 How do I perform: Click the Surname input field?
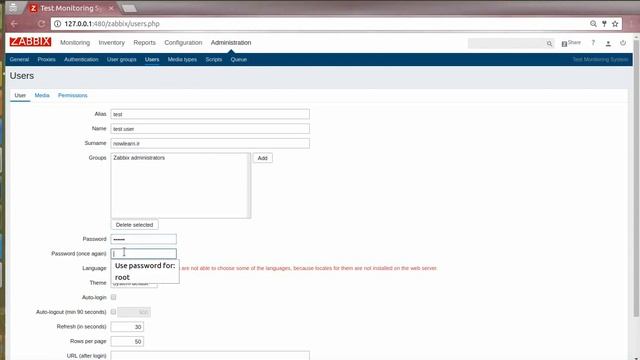point(210,143)
